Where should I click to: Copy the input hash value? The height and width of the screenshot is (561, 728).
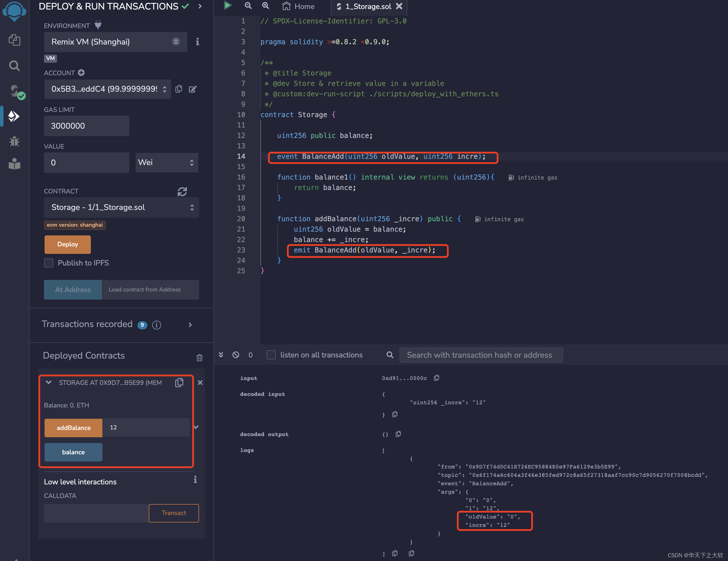436,378
